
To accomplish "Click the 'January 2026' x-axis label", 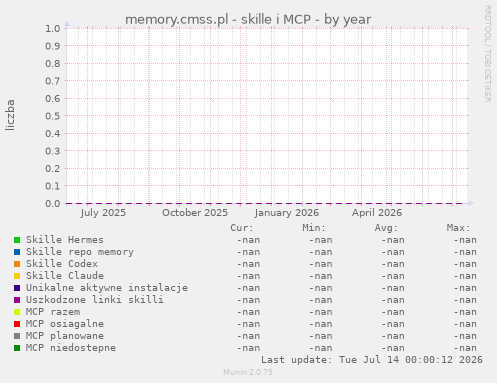I will [x=287, y=213].
